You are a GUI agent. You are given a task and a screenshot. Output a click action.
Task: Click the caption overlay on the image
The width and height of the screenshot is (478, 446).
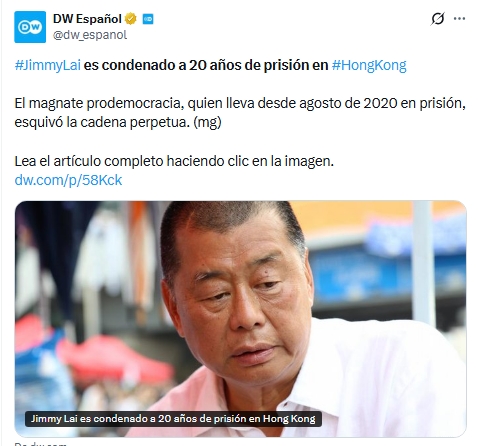coord(173,419)
